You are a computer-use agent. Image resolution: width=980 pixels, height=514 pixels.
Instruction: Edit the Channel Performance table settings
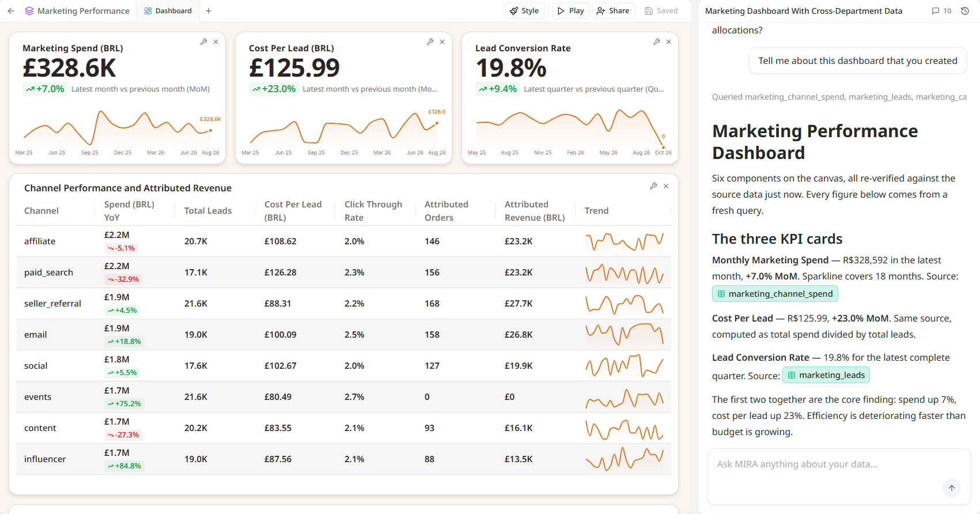(653, 186)
